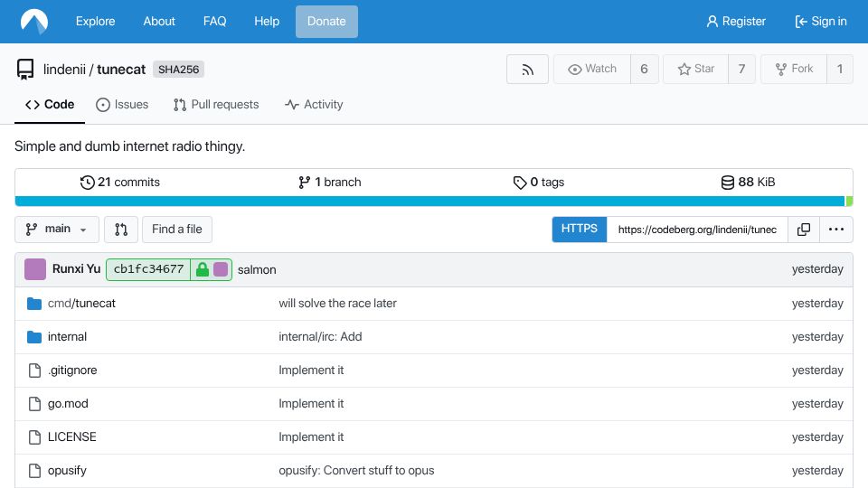This screenshot has height=488, width=868.
Task: Open 'internal/irc: Add' commit message
Action: [x=320, y=337]
